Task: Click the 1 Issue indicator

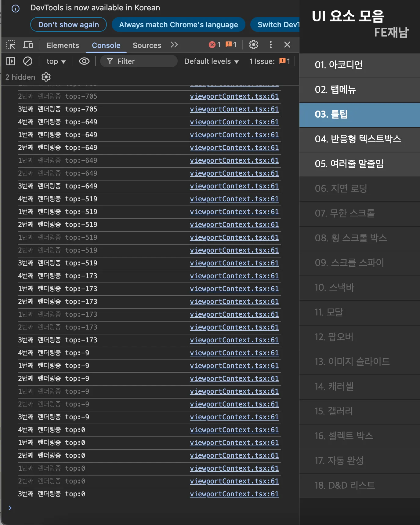Action: click(270, 61)
